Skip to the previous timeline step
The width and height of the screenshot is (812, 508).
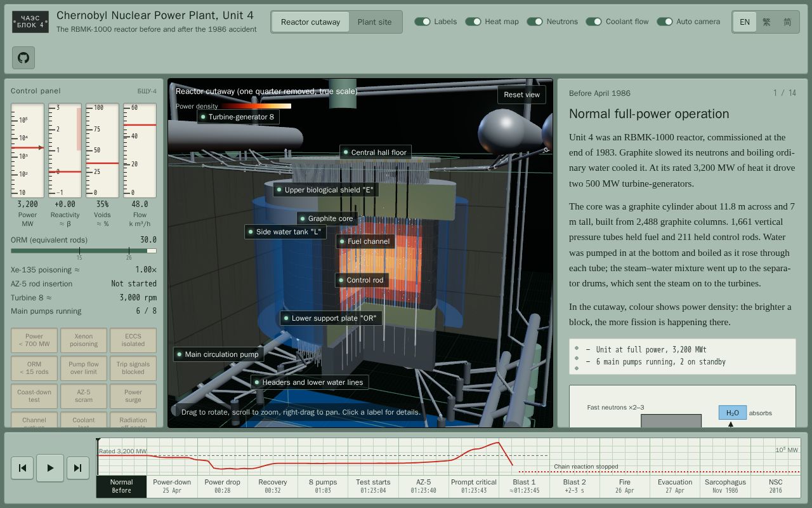tap(22, 468)
